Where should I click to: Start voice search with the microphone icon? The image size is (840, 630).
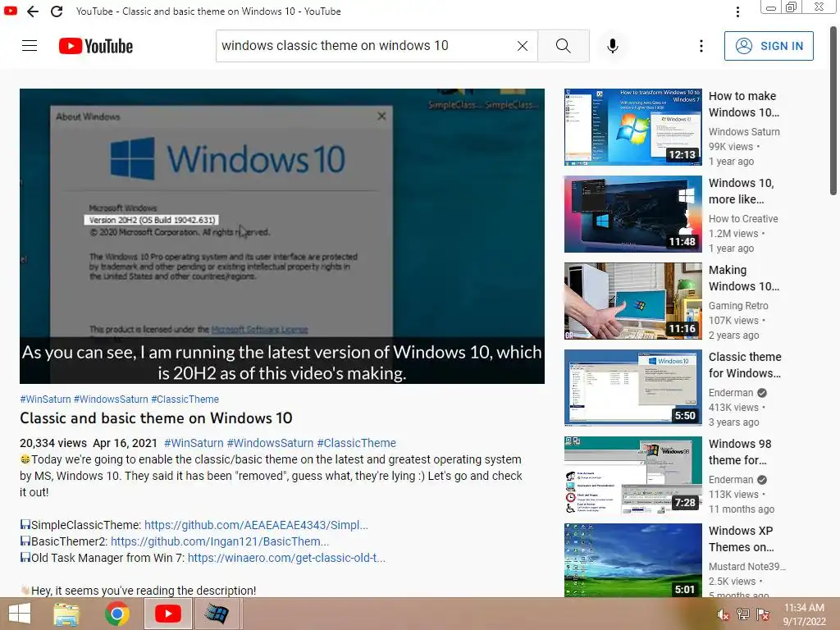click(x=612, y=46)
